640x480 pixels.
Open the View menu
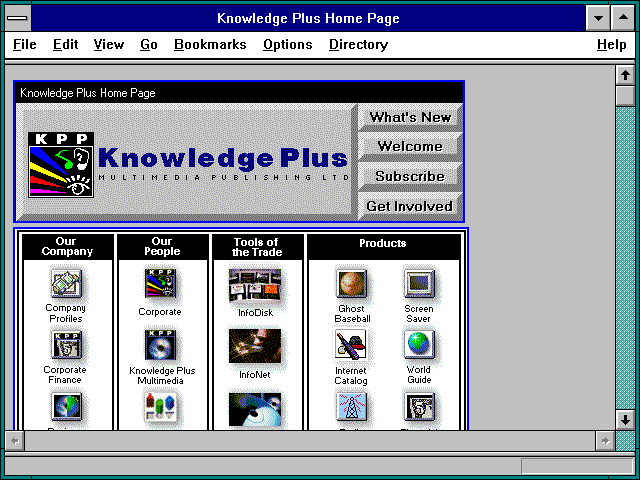pos(109,44)
